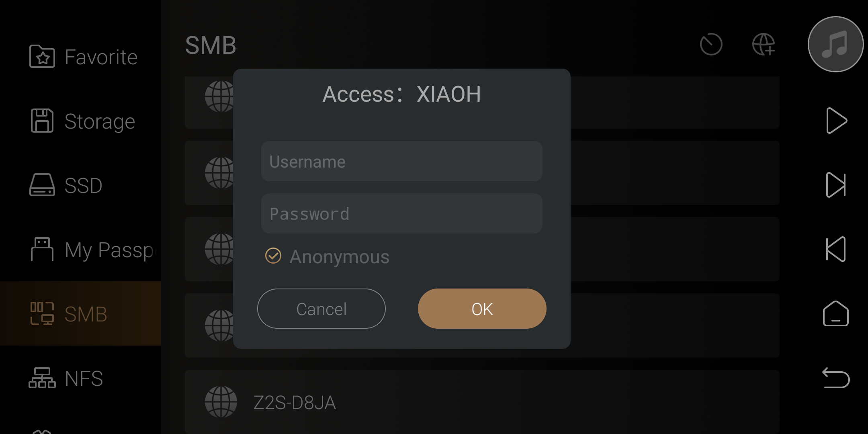Go to previous track icon
The image size is (868, 434).
pyautogui.click(x=836, y=249)
